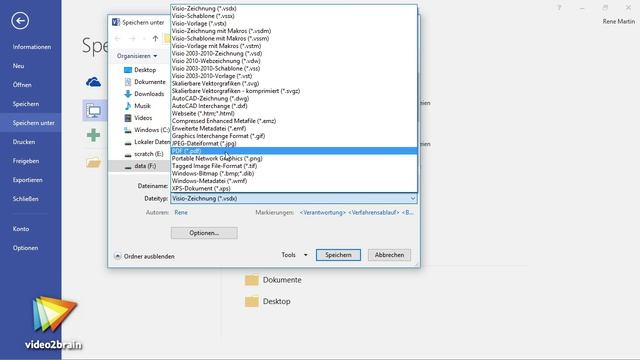Choose JPEG-Dateiformat (*.jpg)
Viewport: 640px width, 360px height.
click(x=294, y=143)
